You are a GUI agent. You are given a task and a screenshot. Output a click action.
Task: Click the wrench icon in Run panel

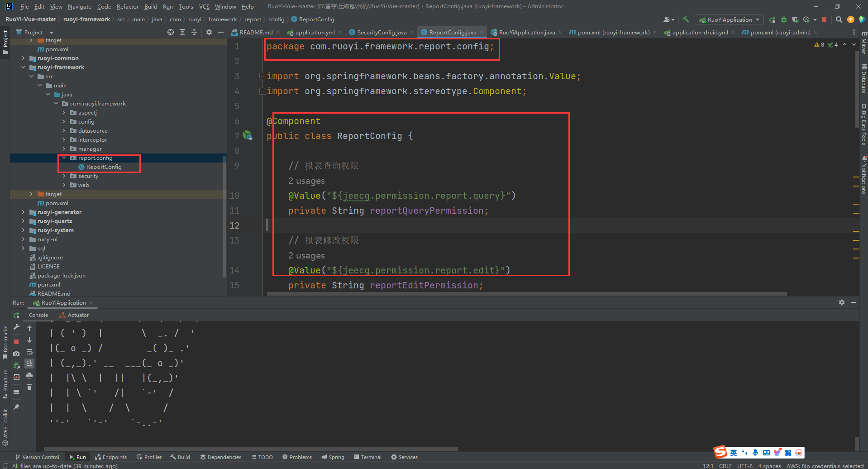click(16, 327)
